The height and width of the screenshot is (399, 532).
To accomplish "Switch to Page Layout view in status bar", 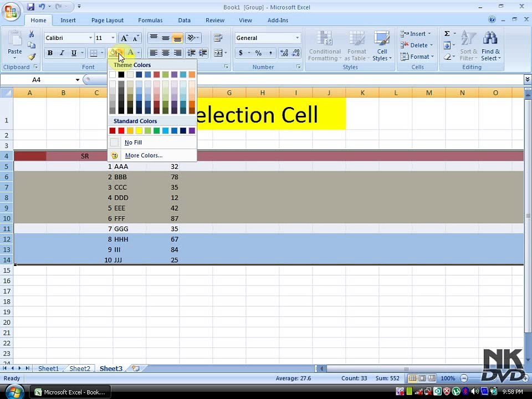I will tap(422, 378).
